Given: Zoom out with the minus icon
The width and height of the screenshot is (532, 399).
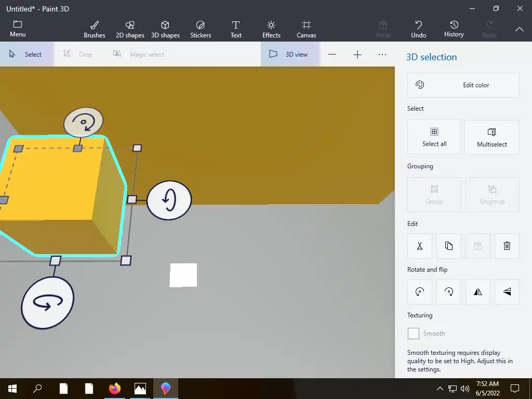Looking at the screenshot, I should pos(332,55).
